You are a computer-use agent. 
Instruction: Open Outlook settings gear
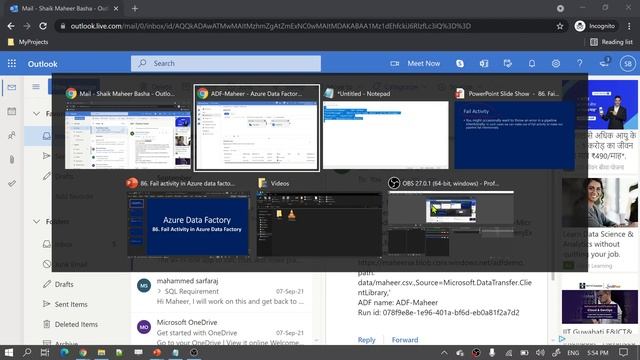[x=556, y=63]
